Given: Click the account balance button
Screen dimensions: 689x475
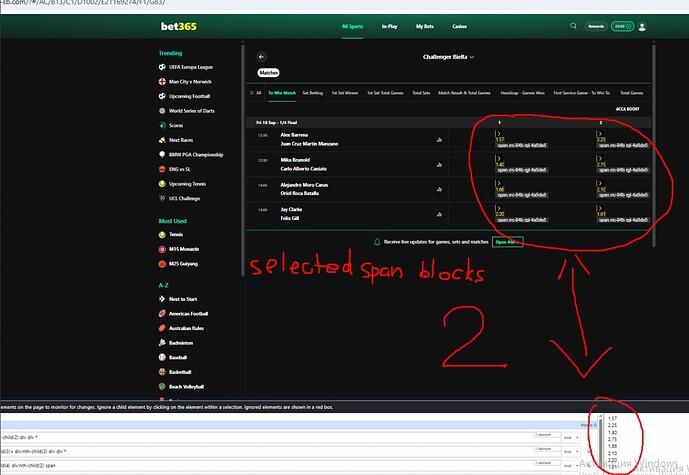Looking at the screenshot, I should point(622,26).
